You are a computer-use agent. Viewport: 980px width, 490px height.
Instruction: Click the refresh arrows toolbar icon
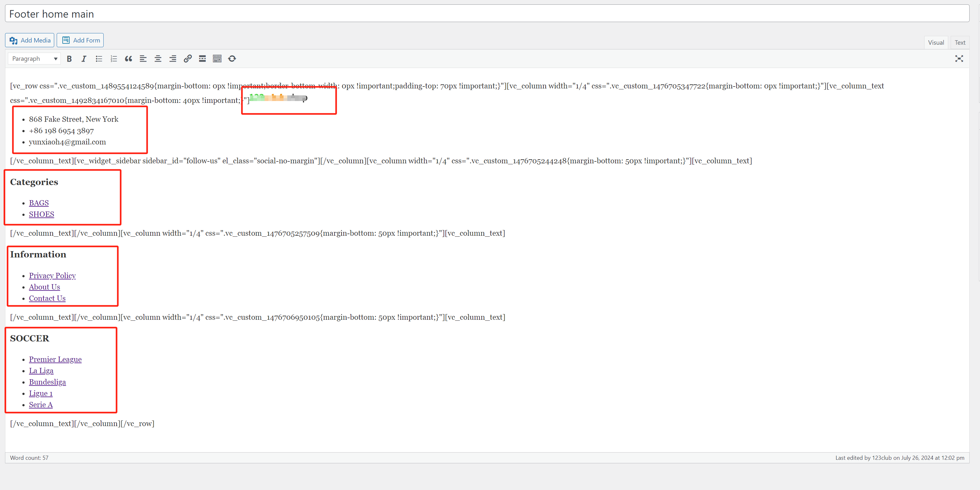click(x=232, y=59)
